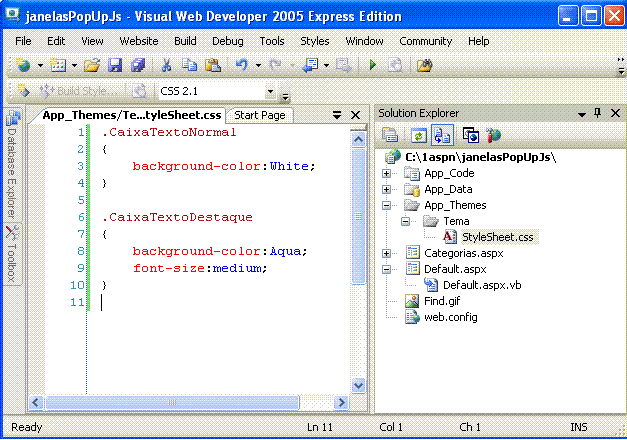Select StyleSheet.css in Solution Explorer
The height and width of the screenshot is (440, 627).
coord(497,237)
